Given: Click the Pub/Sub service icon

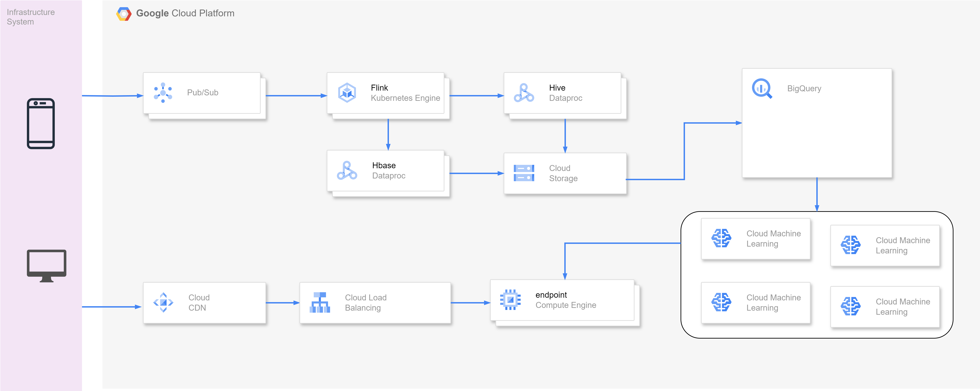Looking at the screenshot, I should point(163,92).
